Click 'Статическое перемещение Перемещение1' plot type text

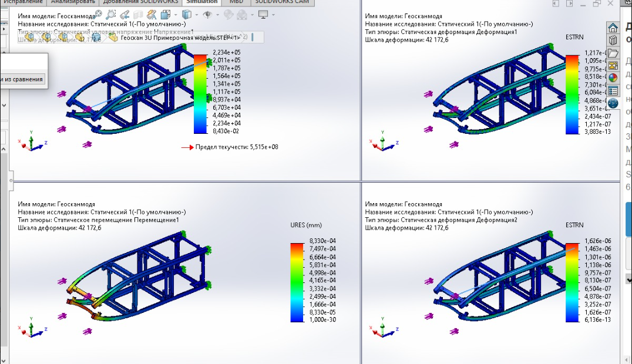(x=116, y=220)
